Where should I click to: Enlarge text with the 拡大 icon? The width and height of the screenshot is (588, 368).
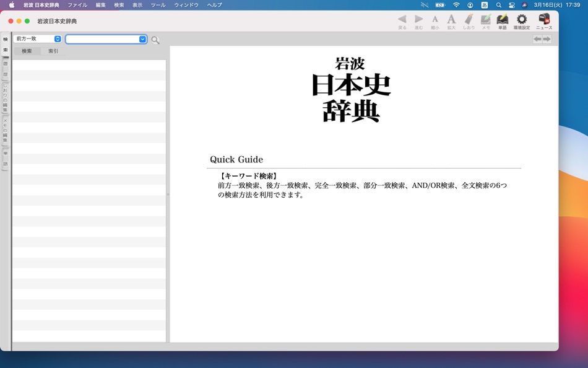point(451,22)
